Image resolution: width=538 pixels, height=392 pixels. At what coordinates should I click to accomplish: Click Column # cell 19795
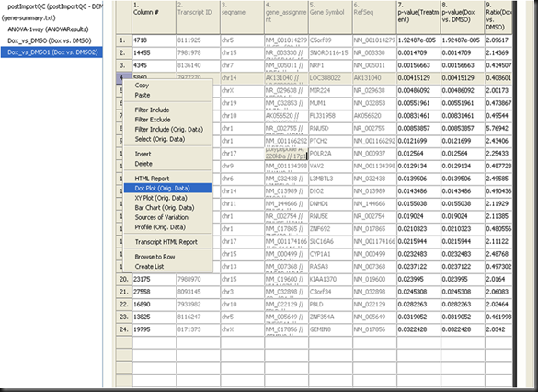tap(155, 329)
